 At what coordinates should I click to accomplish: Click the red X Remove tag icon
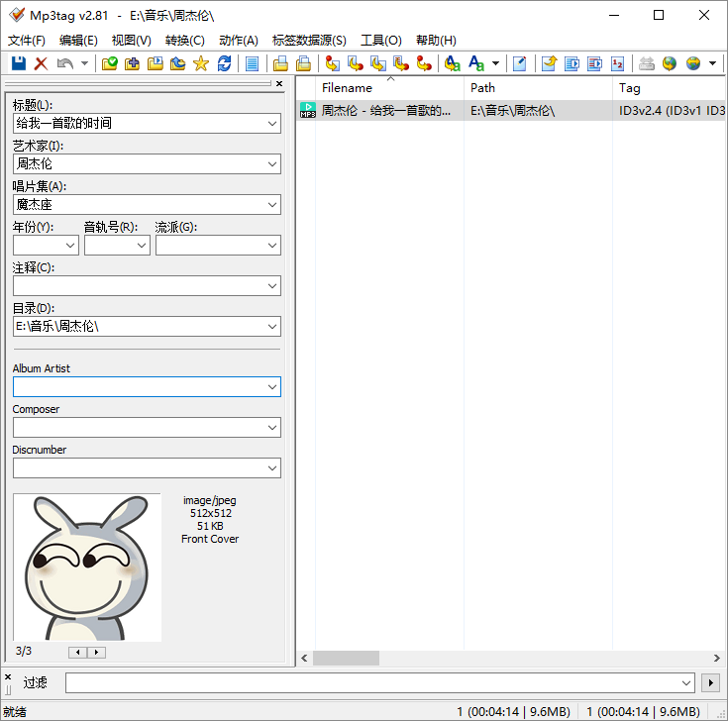[x=42, y=63]
